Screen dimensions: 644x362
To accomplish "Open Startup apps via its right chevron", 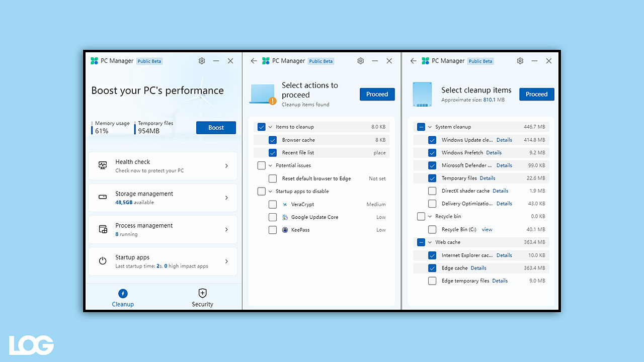I will pos(226,261).
